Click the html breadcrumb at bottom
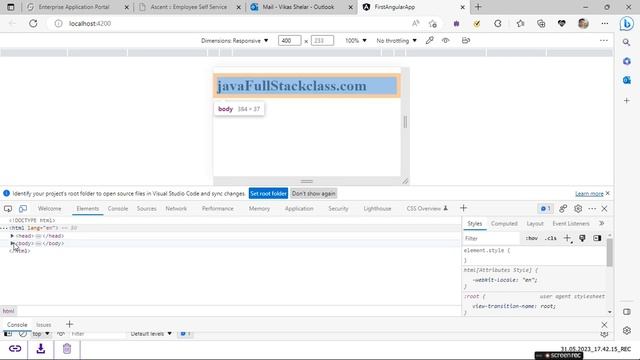The image size is (640, 360). (x=8, y=311)
